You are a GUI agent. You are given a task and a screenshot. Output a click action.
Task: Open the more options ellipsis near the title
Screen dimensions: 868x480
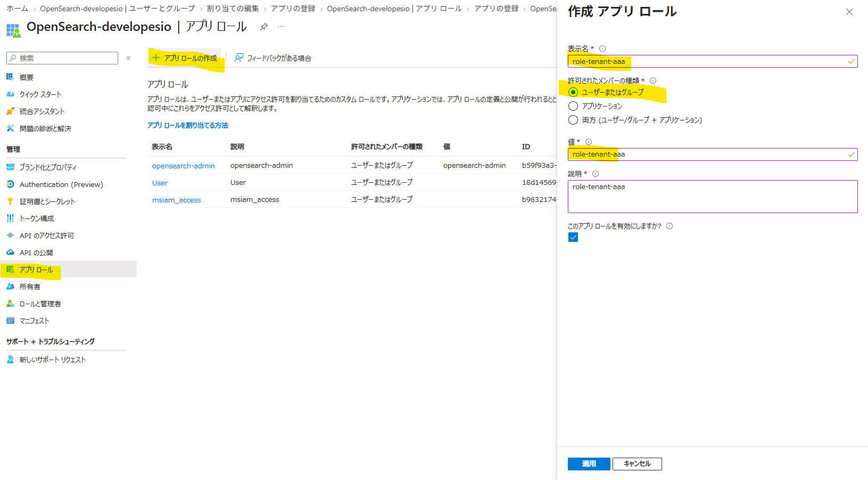281,27
